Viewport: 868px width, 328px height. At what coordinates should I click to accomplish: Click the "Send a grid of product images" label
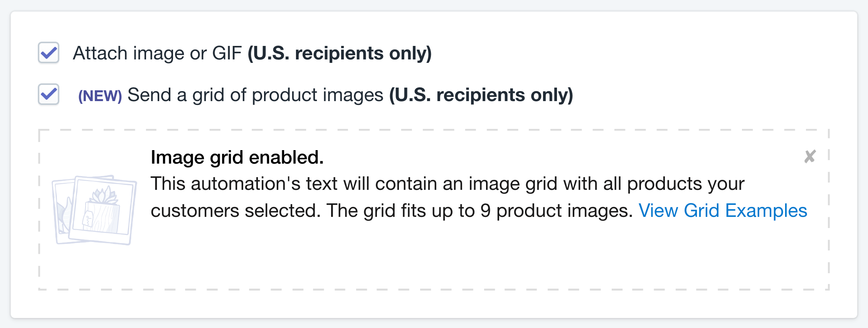pyautogui.click(x=255, y=95)
